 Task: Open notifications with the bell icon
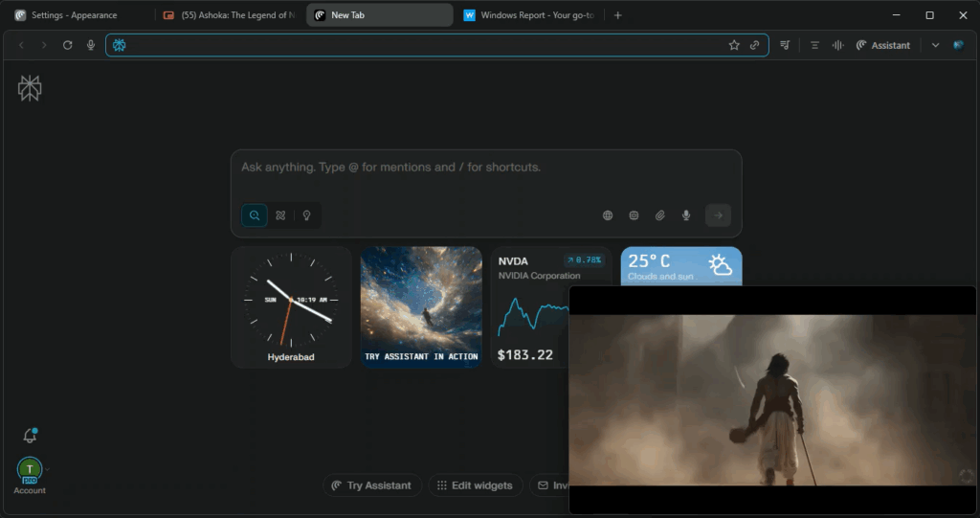coord(30,436)
